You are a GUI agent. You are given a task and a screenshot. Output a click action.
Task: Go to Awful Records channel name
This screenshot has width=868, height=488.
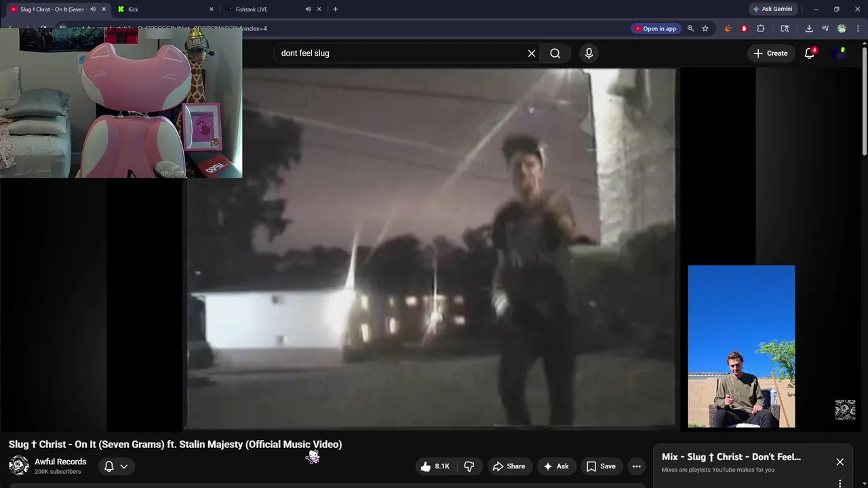(x=60, y=462)
